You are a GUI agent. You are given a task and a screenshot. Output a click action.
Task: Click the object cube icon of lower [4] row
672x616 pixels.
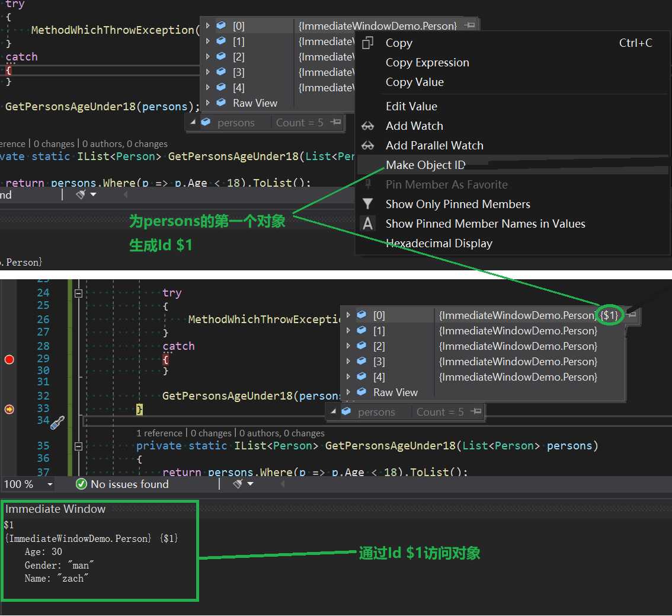tap(361, 376)
